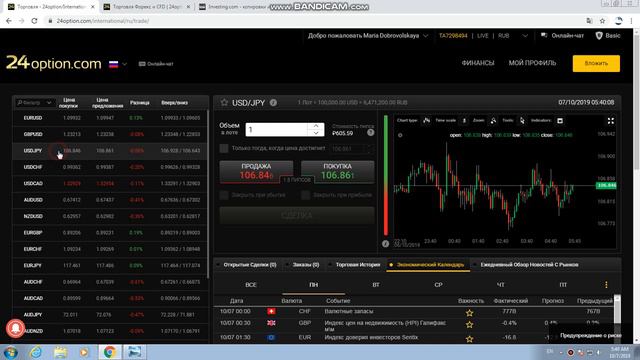Enable the only-when-price-reaches checkbox
The width and height of the screenshot is (640, 360).
click(224, 149)
